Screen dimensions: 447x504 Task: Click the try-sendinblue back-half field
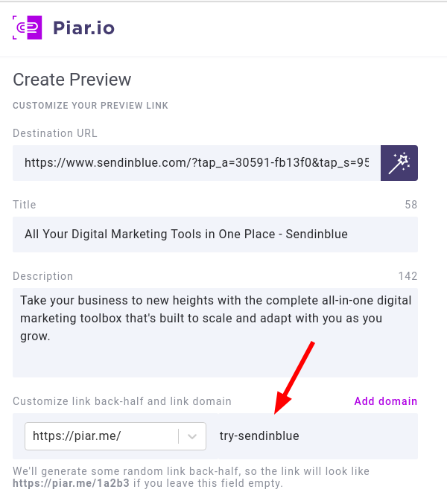pyautogui.click(x=317, y=436)
